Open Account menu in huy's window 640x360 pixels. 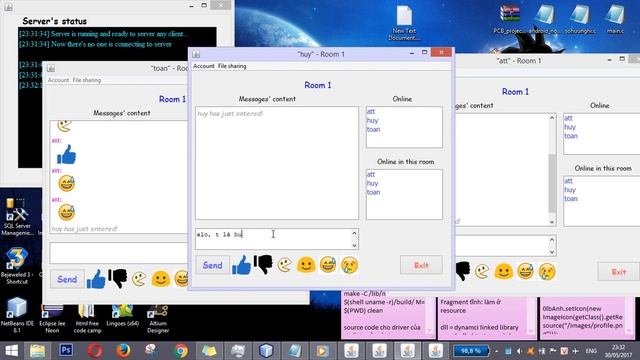click(204, 66)
